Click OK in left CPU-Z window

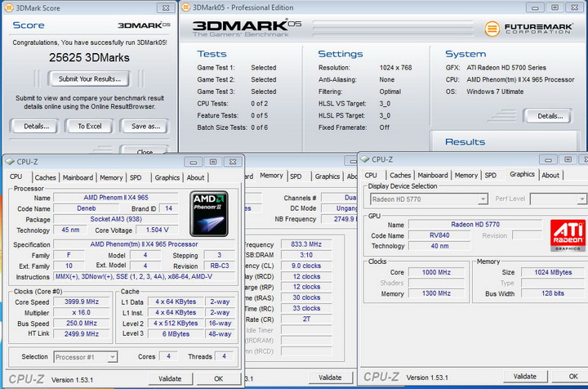[219, 379]
